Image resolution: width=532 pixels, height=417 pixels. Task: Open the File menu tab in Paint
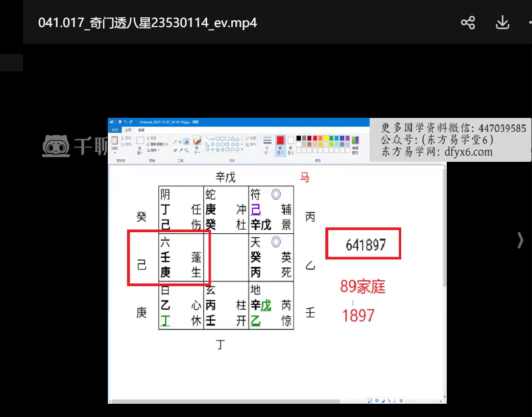(115, 130)
